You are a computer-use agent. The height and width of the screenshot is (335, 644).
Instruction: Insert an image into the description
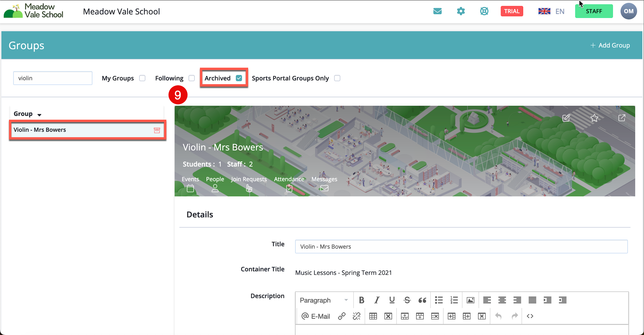(470, 300)
